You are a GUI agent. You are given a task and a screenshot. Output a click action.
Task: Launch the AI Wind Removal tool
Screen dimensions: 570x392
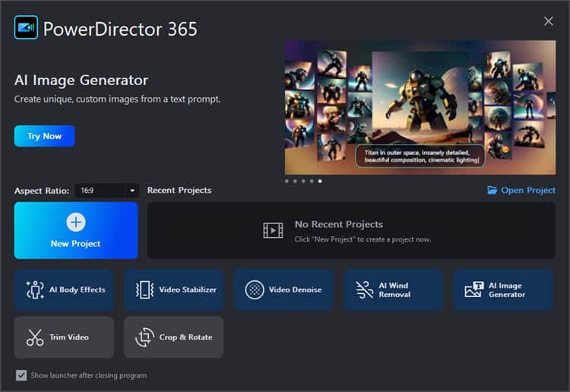(394, 290)
